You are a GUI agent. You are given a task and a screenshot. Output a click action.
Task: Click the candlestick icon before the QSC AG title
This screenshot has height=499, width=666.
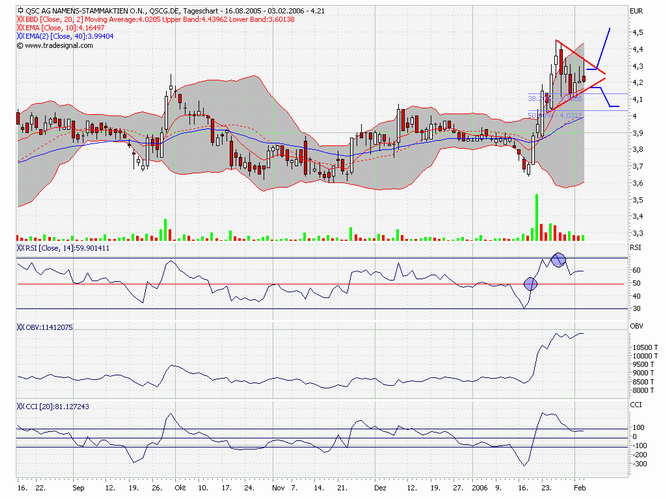20,11
